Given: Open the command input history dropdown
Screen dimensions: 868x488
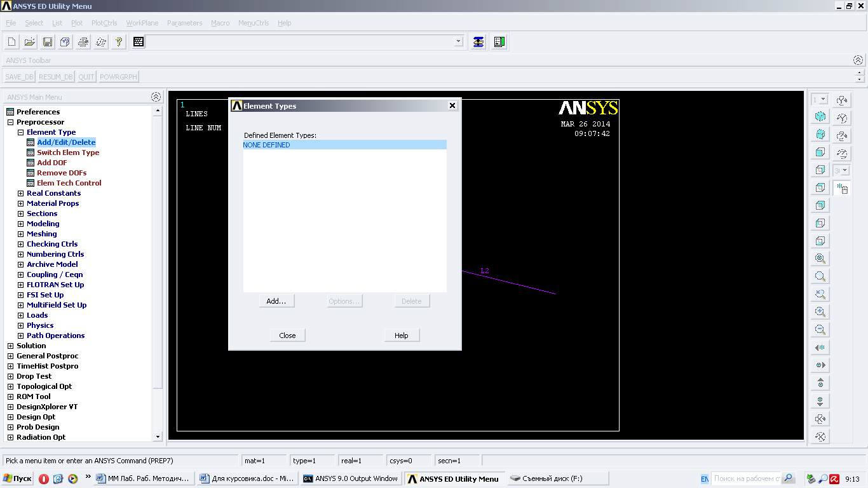Looking at the screenshot, I should (x=459, y=42).
